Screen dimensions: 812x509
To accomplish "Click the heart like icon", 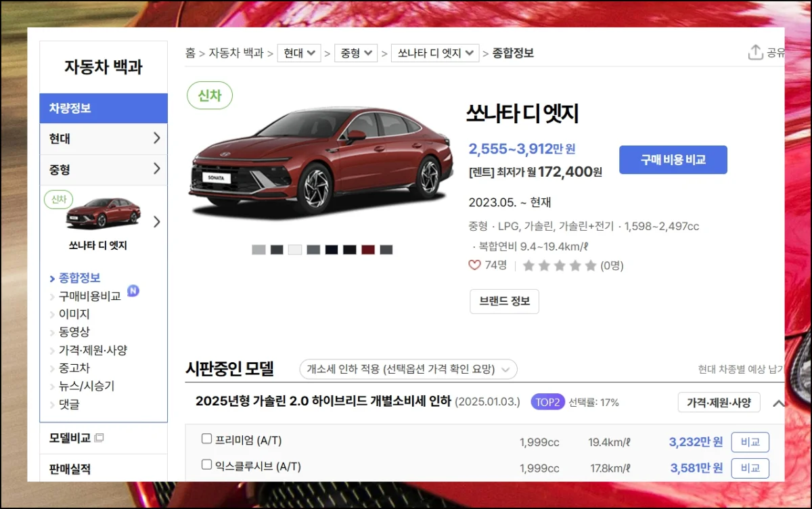I will 474,265.
